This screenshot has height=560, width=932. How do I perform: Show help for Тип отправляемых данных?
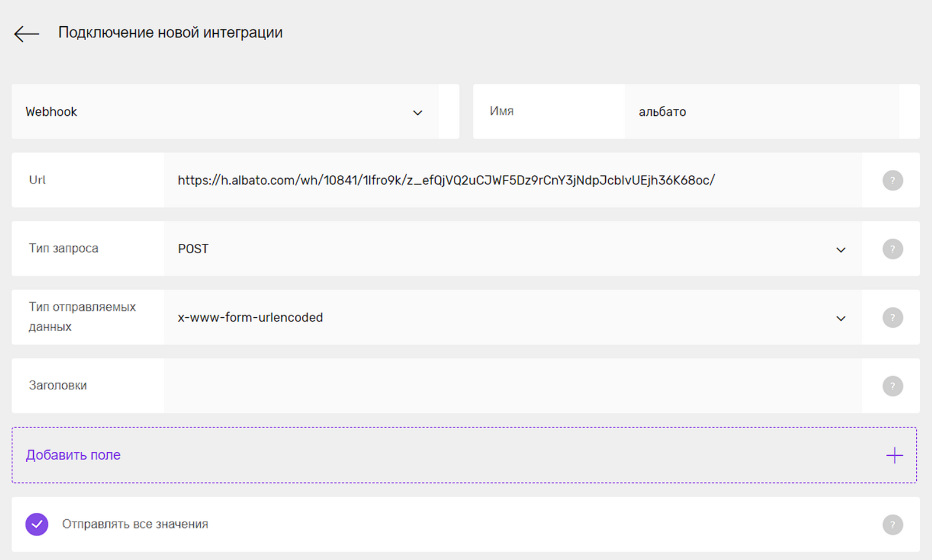[x=892, y=318]
